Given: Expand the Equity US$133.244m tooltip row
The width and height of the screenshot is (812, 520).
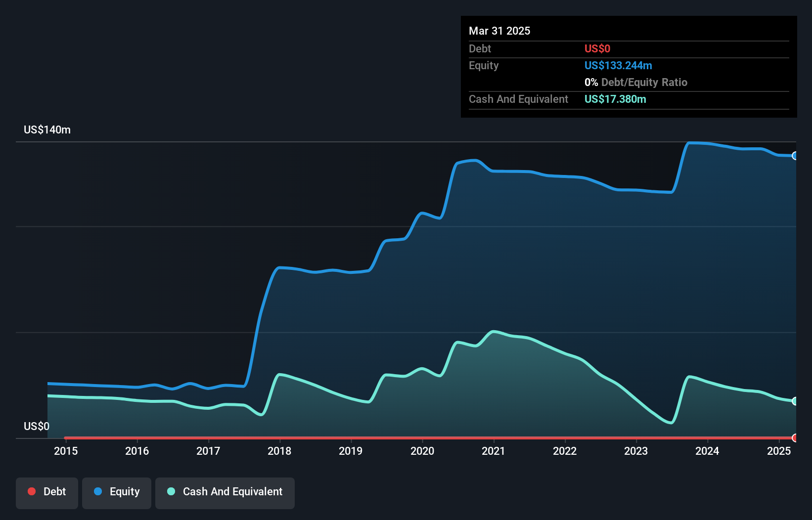Looking at the screenshot, I should (618, 65).
